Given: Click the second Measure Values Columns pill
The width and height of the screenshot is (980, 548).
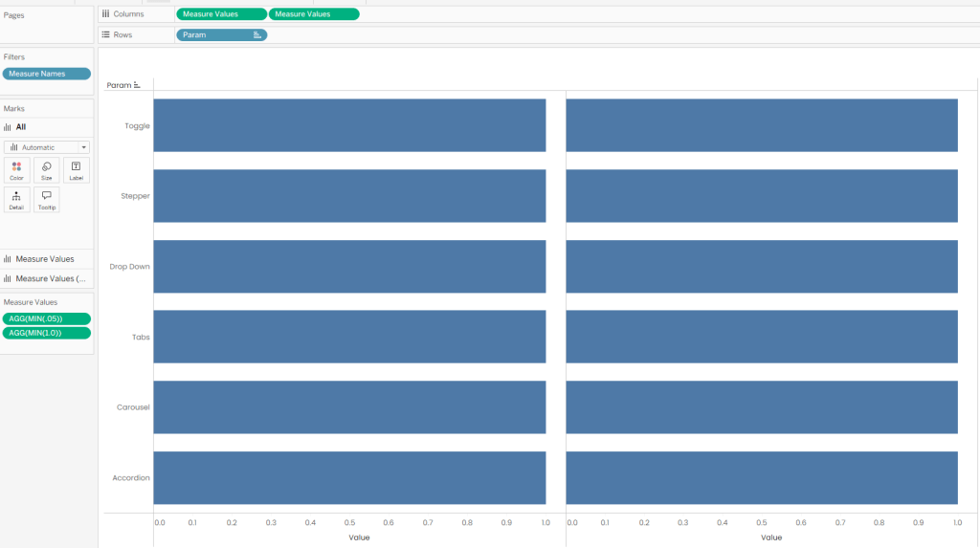Looking at the screenshot, I should 314,13.
